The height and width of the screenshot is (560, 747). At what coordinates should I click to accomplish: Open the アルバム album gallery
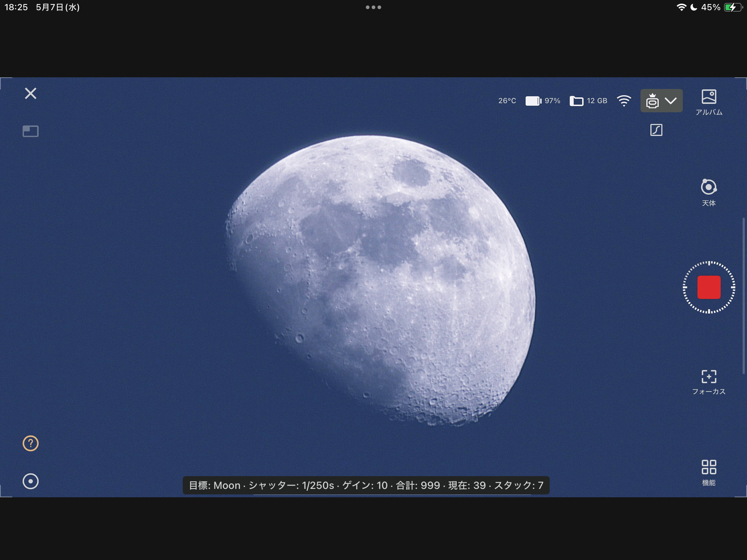[709, 102]
